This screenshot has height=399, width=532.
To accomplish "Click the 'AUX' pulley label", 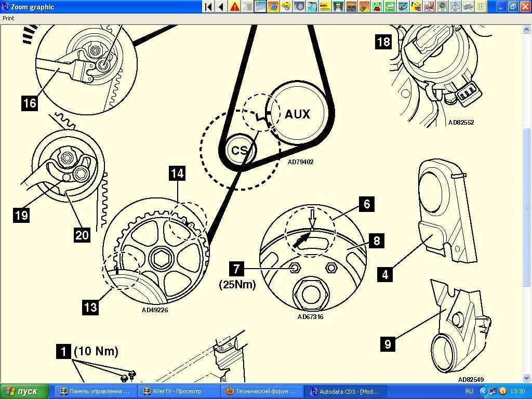I will coord(298,114).
